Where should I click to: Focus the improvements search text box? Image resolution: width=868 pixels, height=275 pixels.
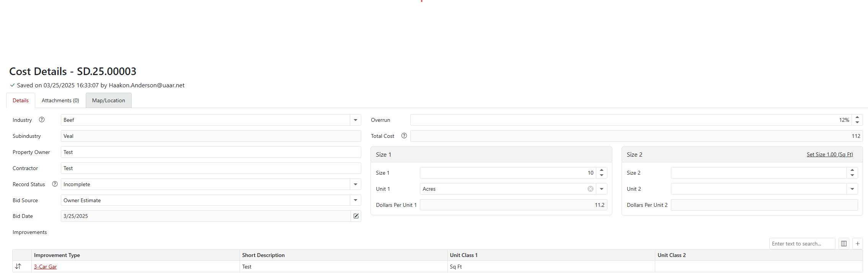[801, 244]
